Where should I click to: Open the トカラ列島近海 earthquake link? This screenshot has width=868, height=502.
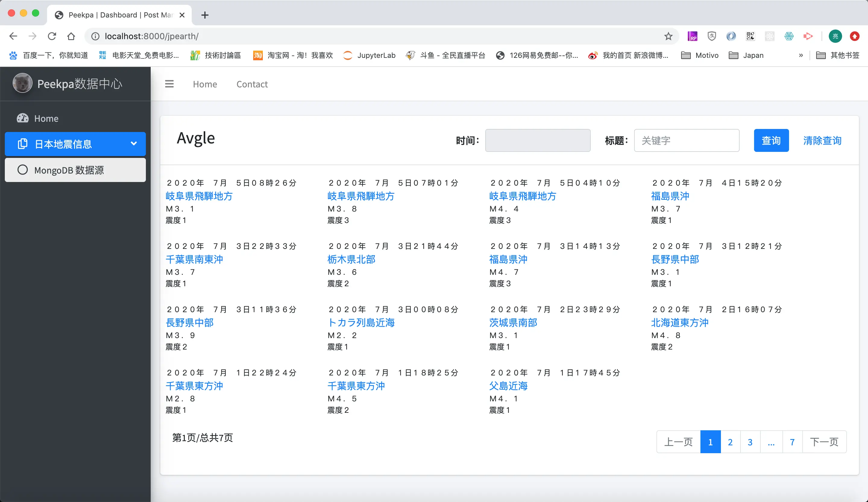[361, 322]
